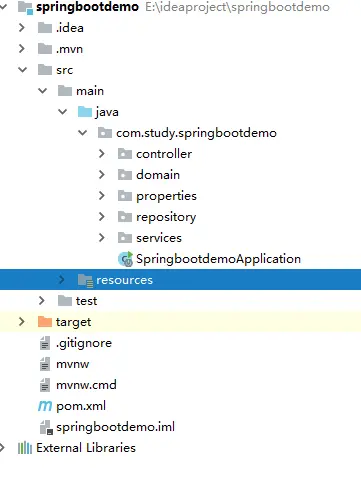
Task: Select the controller package name
Action: [x=164, y=154]
